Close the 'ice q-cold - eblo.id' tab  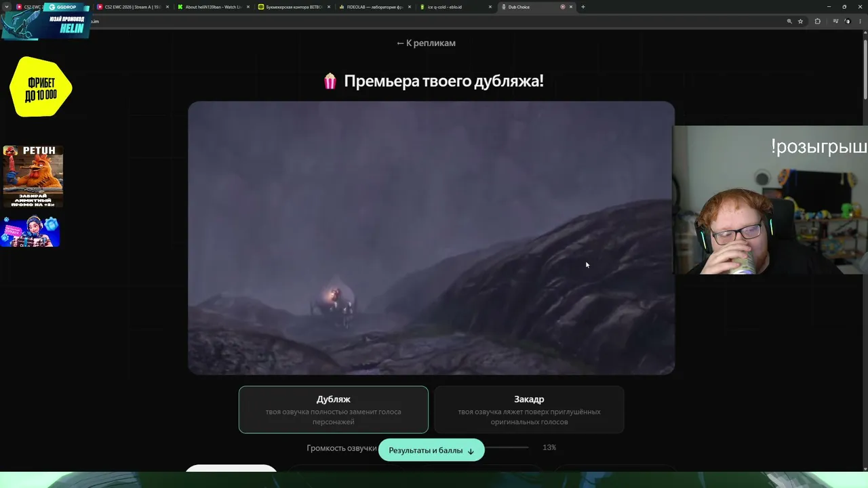click(x=490, y=7)
